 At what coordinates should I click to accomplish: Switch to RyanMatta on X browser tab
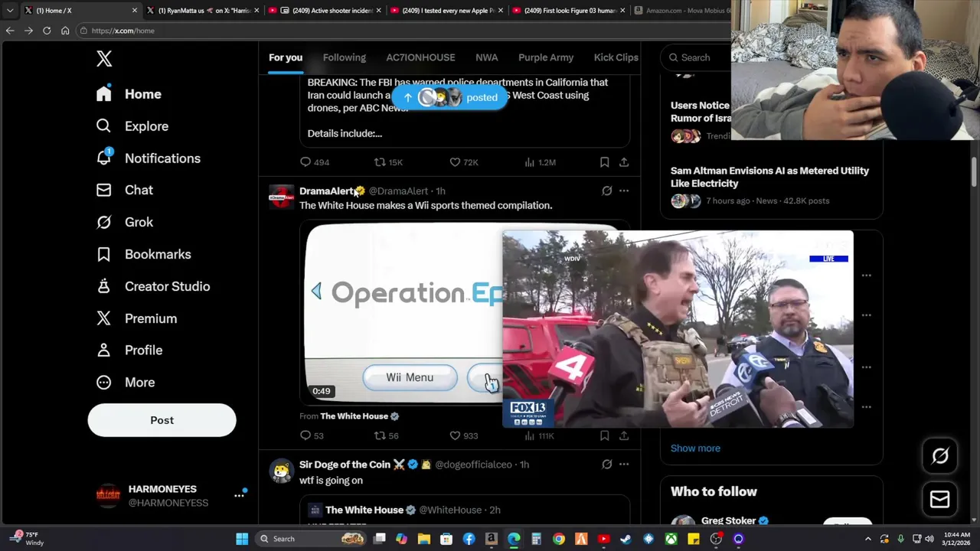pos(202,11)
